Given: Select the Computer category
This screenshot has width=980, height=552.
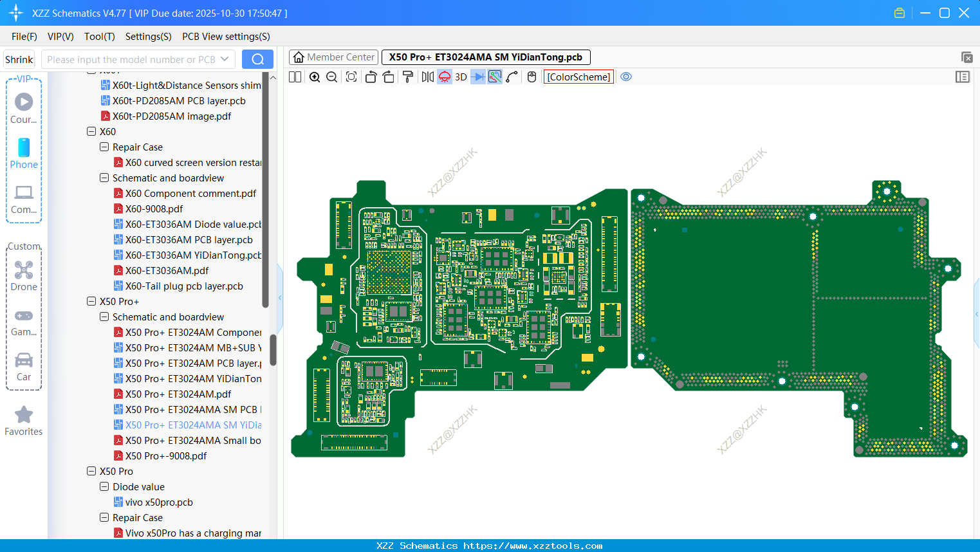Looking at the screenshot, I should [x=24, y=199].
